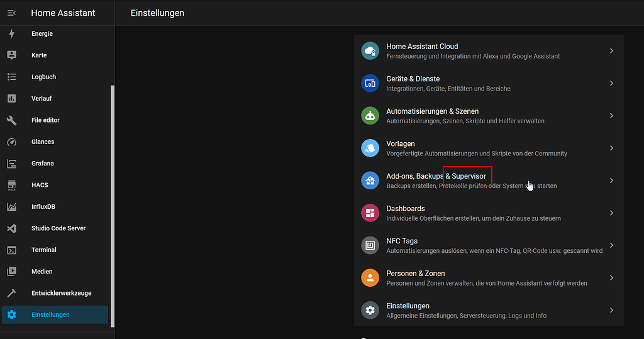This screenshot has height=339, width=644.
Task: Click the Grafana chart icon
Action: click(x=11, y=164)
